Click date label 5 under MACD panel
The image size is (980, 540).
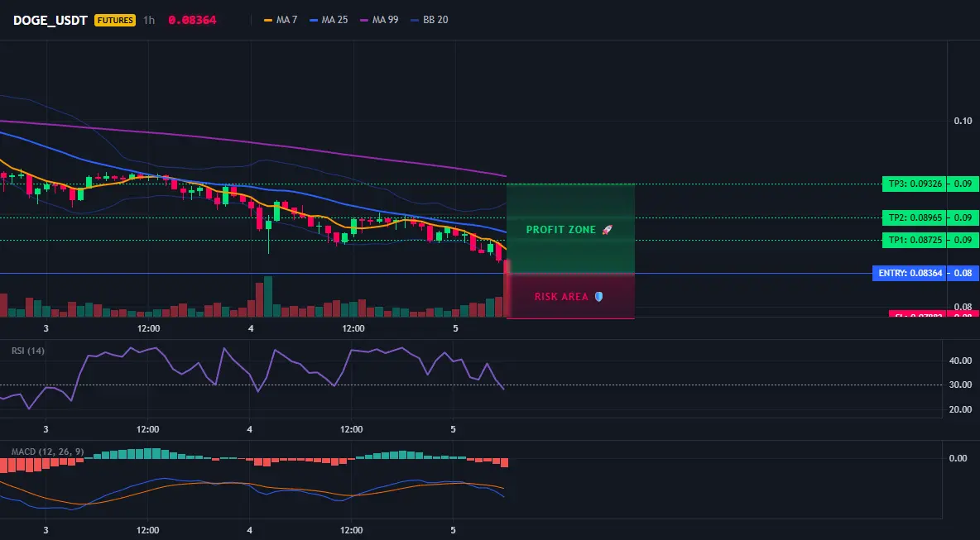[454, 531]
